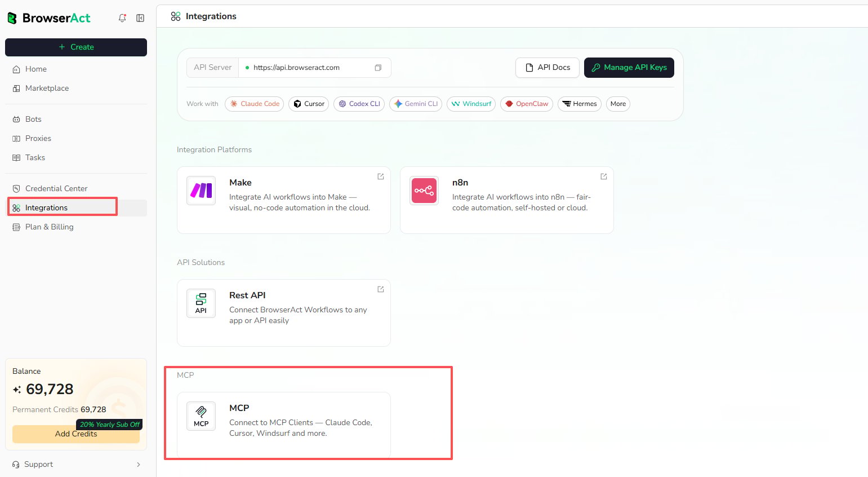Click the Marketplace icon
The image size is (868, 477).
pos(16,88)
